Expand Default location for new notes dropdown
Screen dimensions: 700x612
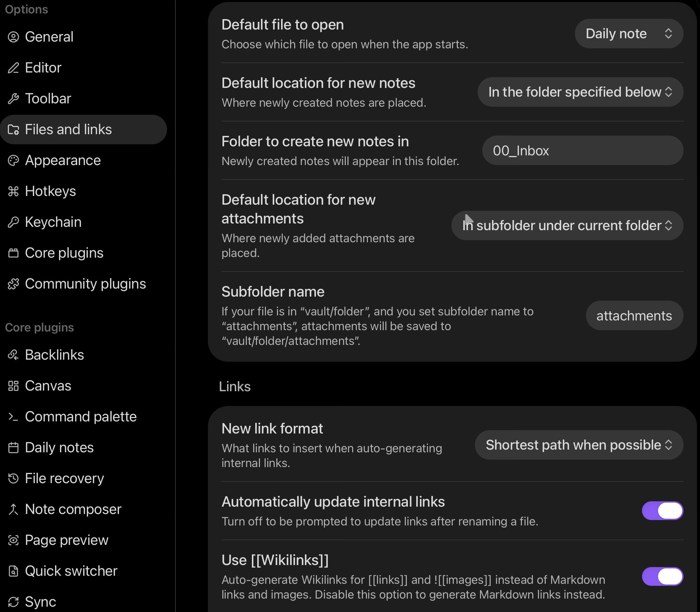(x=580, y=92)
